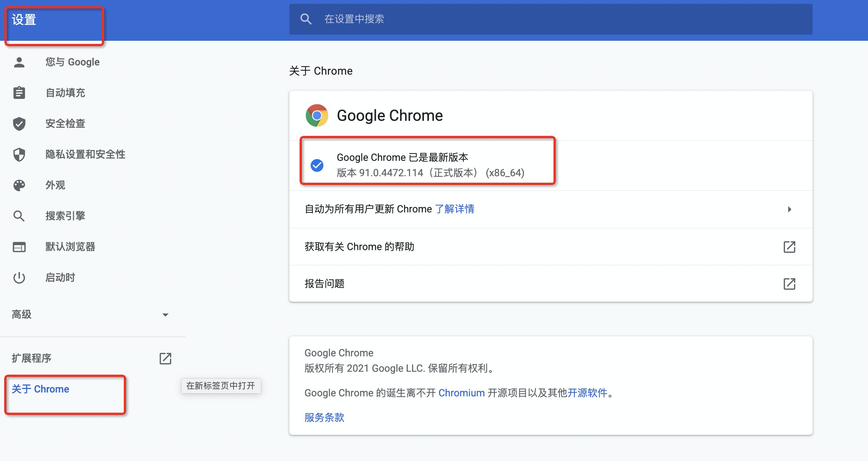Select the 您与 Google person icon
The width and height of the screenshot is (868, 461).
coord(19,62)
